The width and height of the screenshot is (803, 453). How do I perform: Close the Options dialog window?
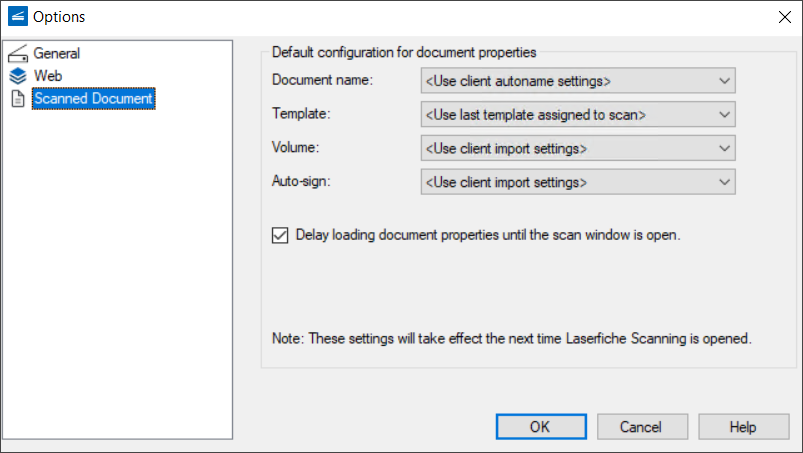783,16
